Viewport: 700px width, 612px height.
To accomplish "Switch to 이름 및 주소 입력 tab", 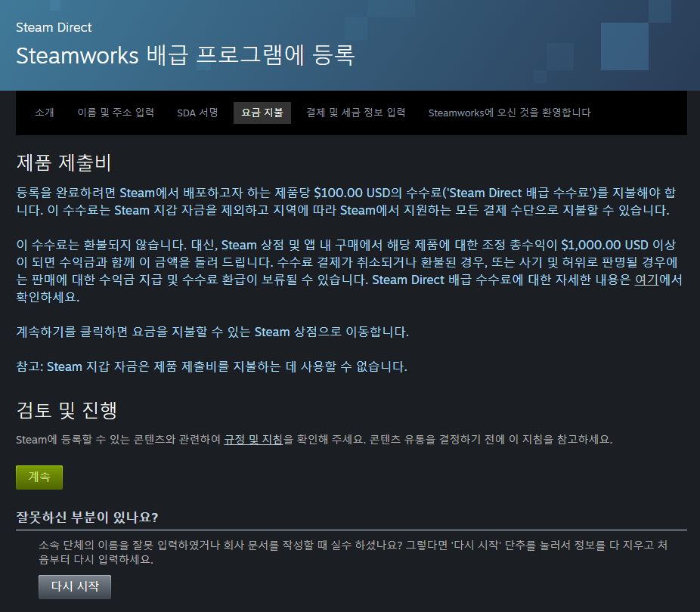I will click(116, 113).
